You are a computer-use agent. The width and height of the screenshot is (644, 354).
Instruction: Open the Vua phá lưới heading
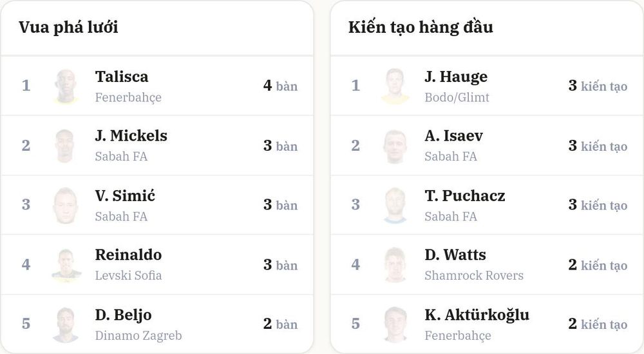click(69, 27)
